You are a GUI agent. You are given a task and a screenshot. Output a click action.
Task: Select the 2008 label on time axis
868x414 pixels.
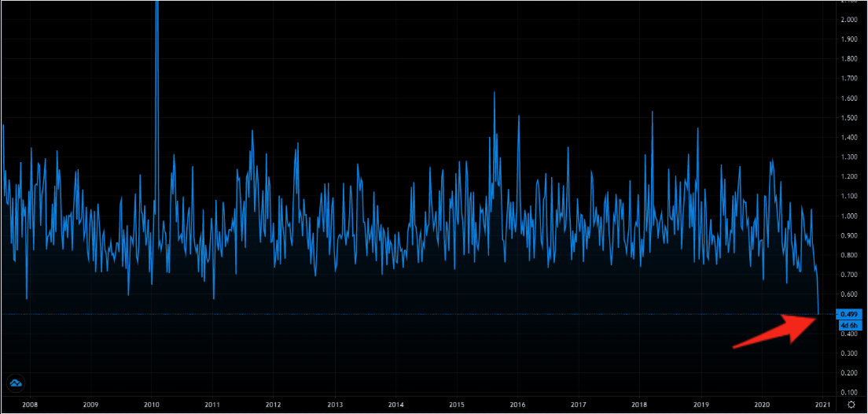click(x=28, y=405)
